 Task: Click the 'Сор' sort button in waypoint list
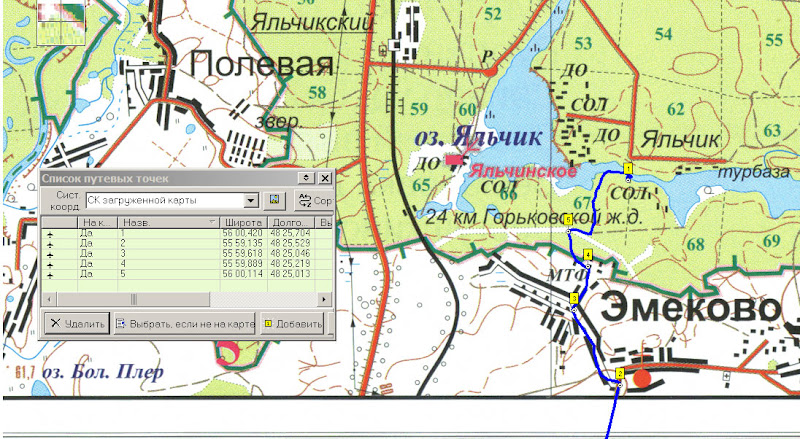314,200
